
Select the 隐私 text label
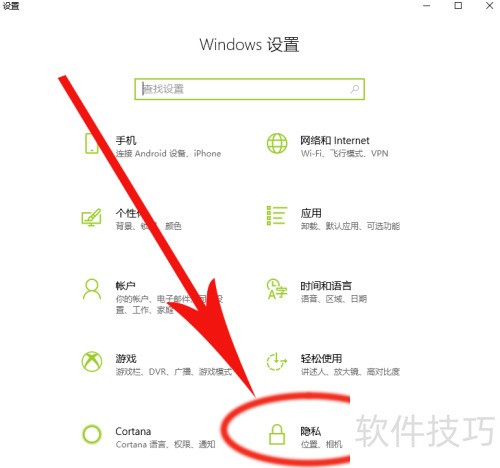click(x=311, y=432)
